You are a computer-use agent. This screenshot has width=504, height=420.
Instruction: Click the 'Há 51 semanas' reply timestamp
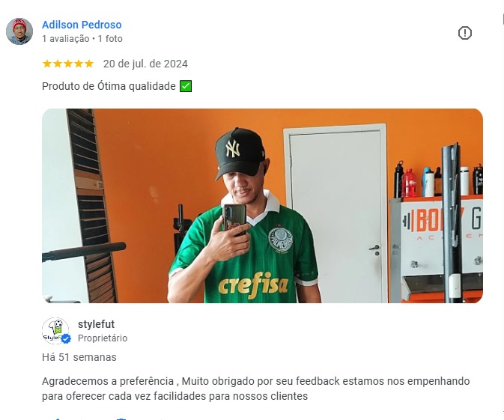(x=79, y=357)
